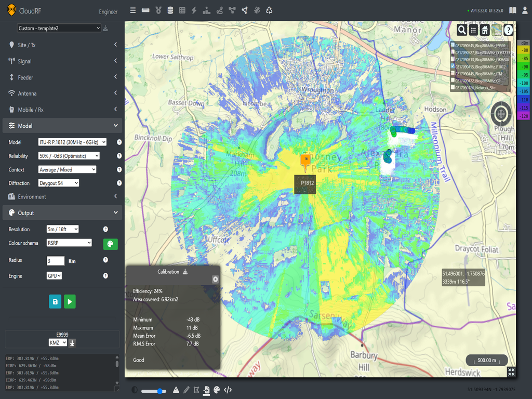Open the best server analysis tool (medal icon)

(158, 10)
